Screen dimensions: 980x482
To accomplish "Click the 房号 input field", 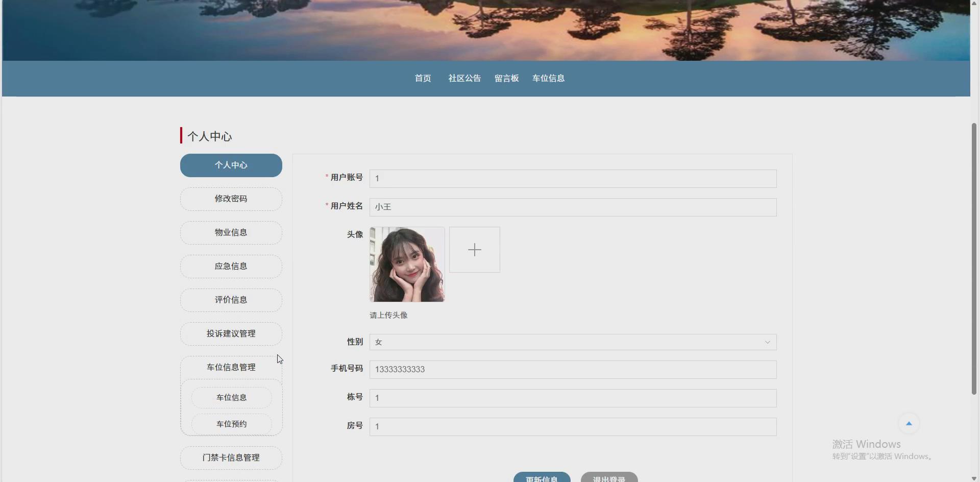I will pos(572,426).
